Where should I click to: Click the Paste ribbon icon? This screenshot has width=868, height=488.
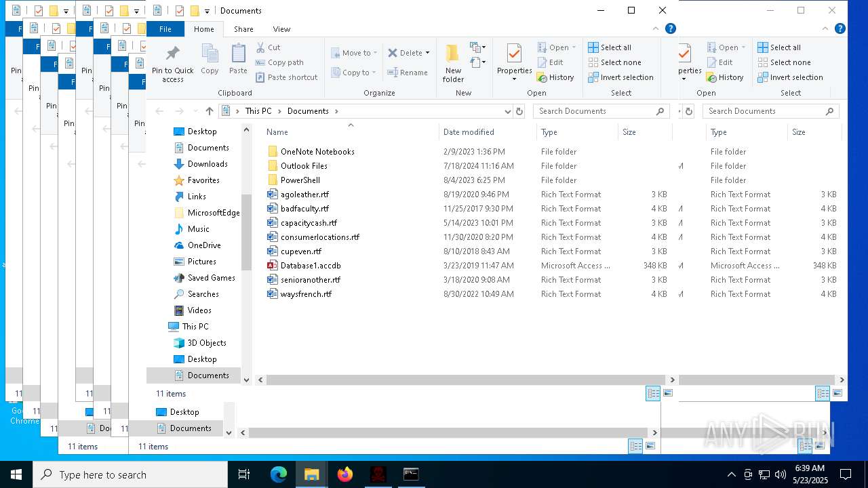coord(238,54)
